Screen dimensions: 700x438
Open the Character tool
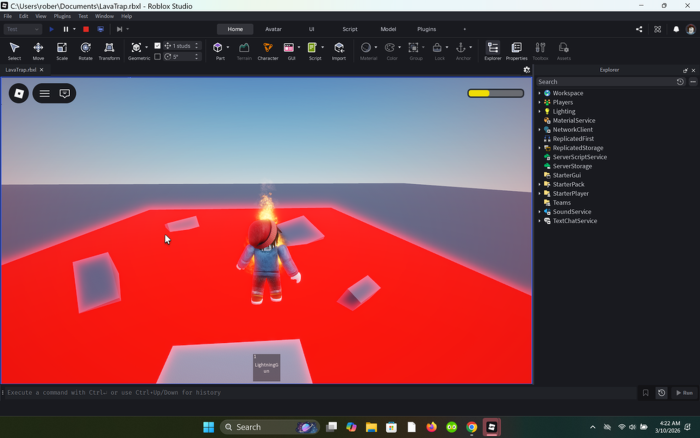click(x=268, y=51)
